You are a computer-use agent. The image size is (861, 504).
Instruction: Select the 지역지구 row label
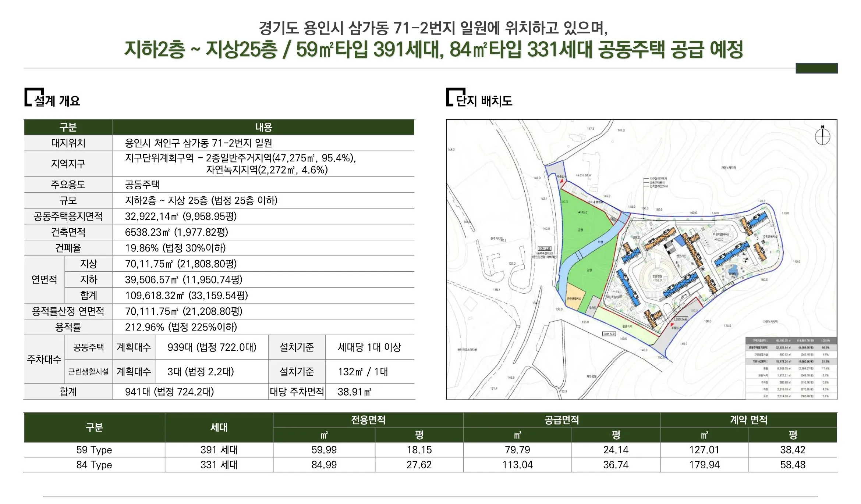[x=68, y=164]
